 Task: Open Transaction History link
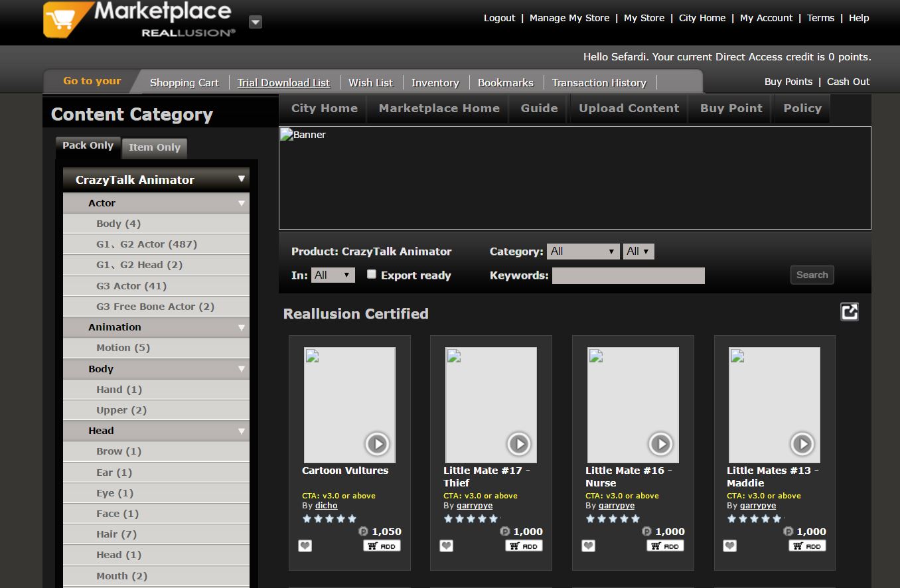coord(599,83)
